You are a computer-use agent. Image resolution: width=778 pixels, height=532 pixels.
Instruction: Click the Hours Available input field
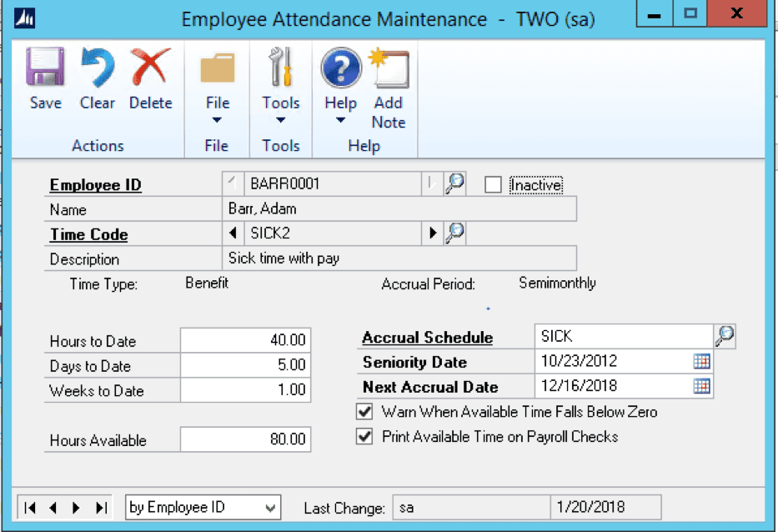[245, 439]
